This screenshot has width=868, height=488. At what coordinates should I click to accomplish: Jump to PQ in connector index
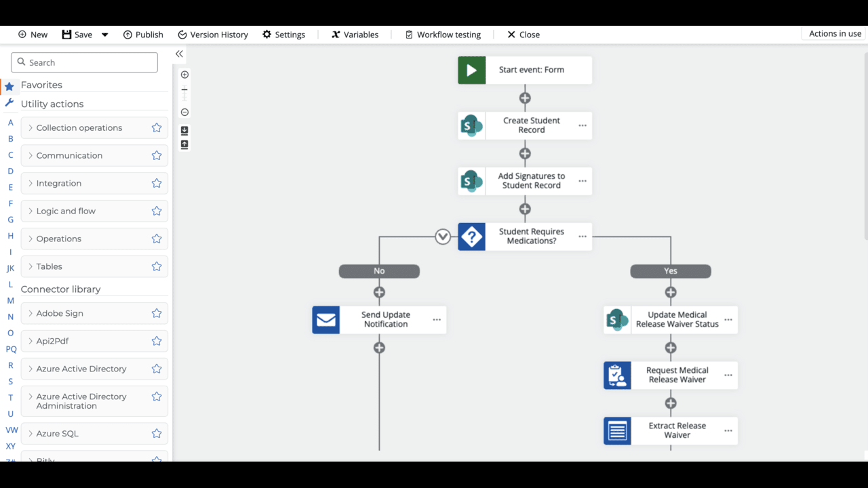11,349
